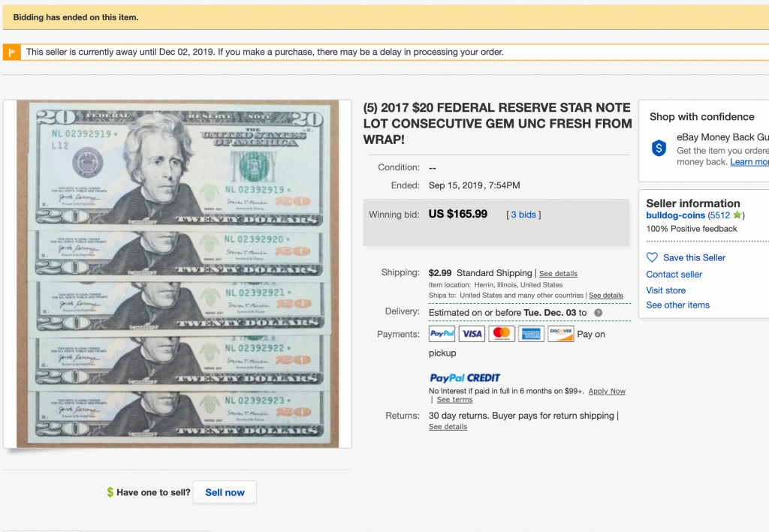769x532 pixels.
Task: Click the delivery estimate help question mark
Action: pos(599,313)
